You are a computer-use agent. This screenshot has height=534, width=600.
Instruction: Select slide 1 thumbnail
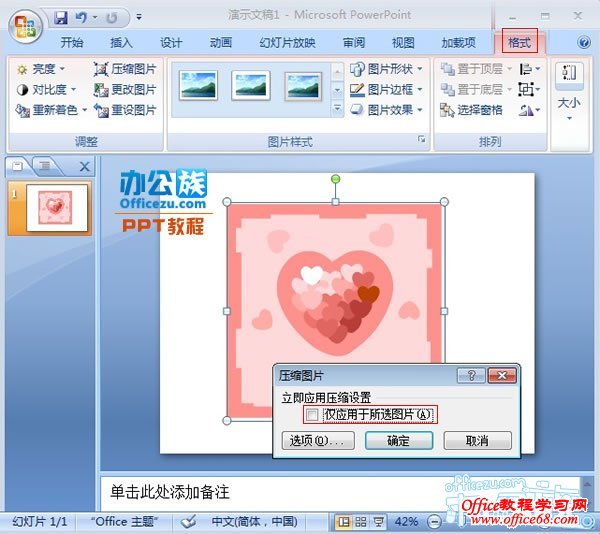57,207
